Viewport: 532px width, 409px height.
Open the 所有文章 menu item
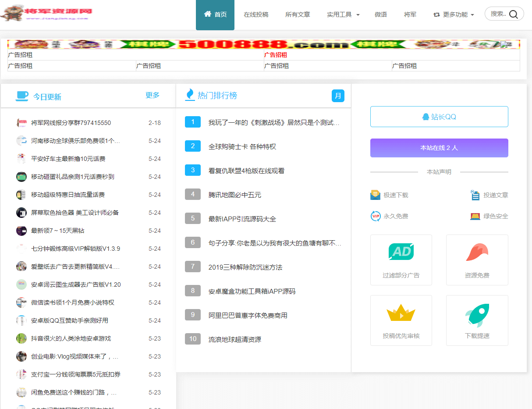(298, 14)
